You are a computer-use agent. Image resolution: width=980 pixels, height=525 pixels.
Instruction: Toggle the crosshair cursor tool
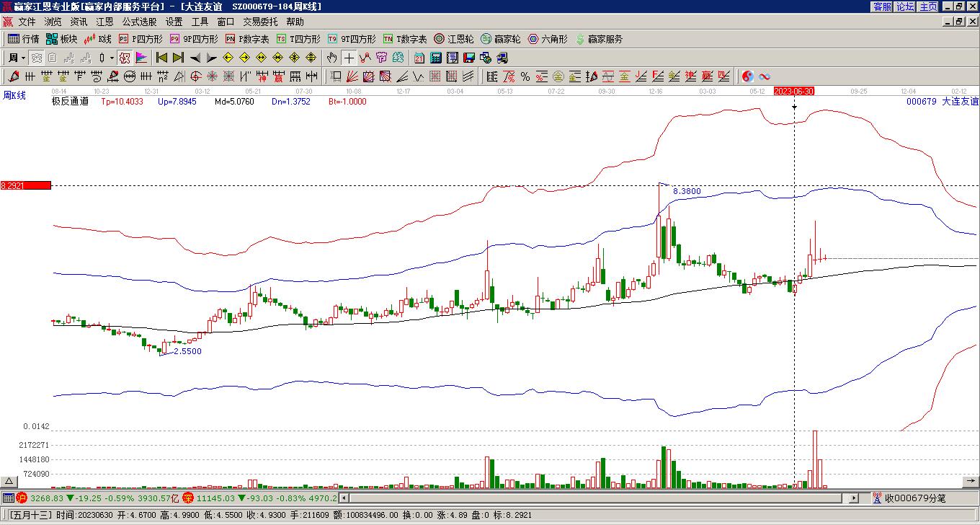(x=349, y=58)
